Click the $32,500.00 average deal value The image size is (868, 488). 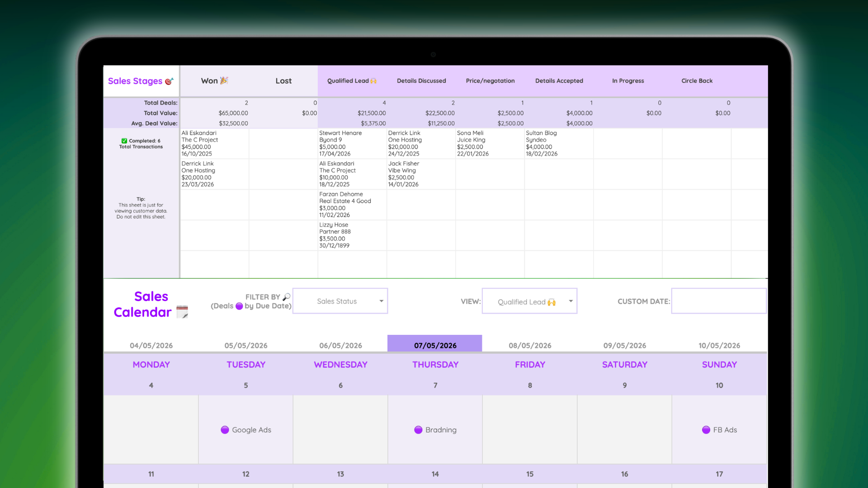[233, 123]
